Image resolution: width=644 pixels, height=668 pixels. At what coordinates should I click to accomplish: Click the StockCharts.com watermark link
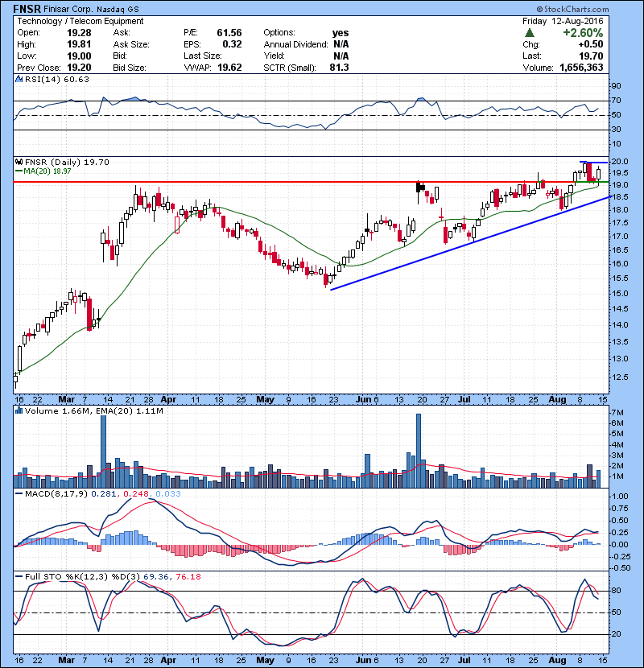[x=572, y=9]
